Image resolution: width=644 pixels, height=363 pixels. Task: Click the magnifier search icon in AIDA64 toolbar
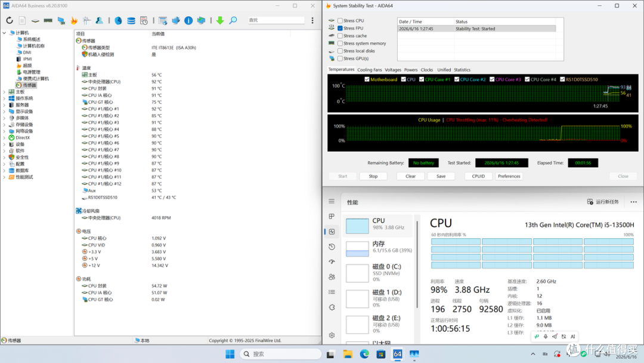point(233,20)
